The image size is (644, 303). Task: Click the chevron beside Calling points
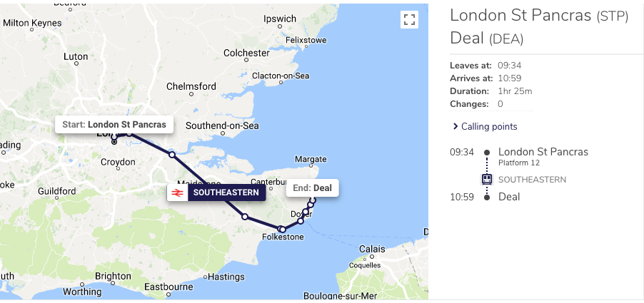(455, 126)
